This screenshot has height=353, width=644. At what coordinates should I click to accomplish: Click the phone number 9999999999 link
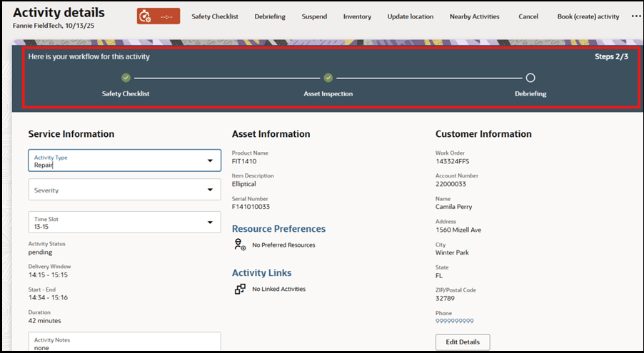coord(454,321)
